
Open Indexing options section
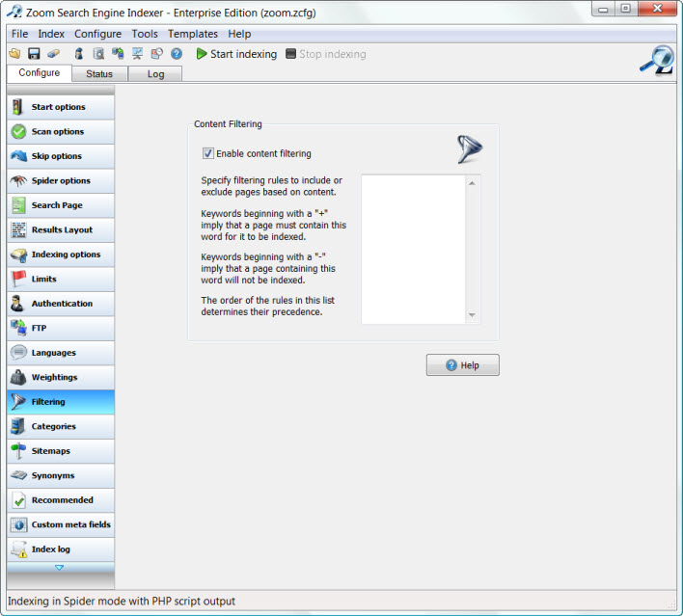61,254
